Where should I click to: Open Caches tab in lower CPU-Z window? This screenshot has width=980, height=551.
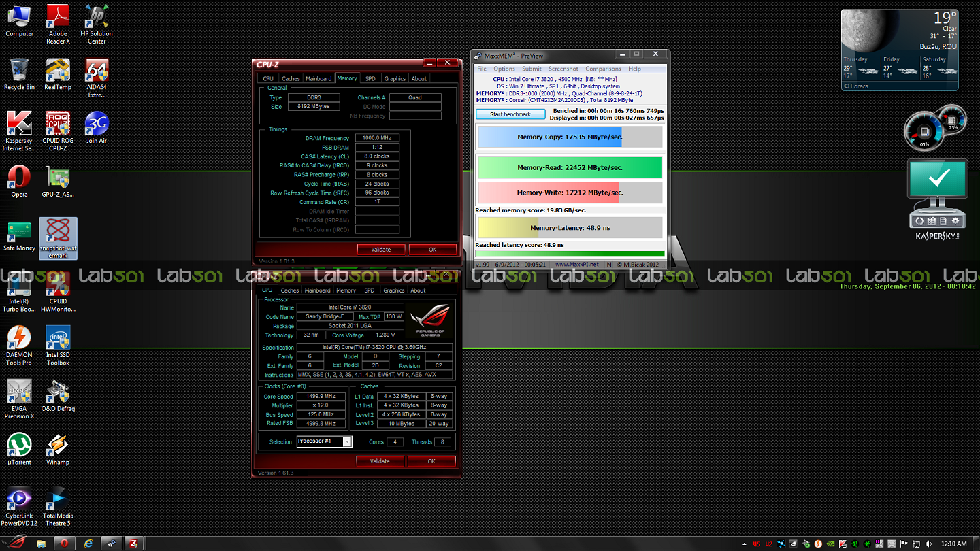click(x=290, y=290)
